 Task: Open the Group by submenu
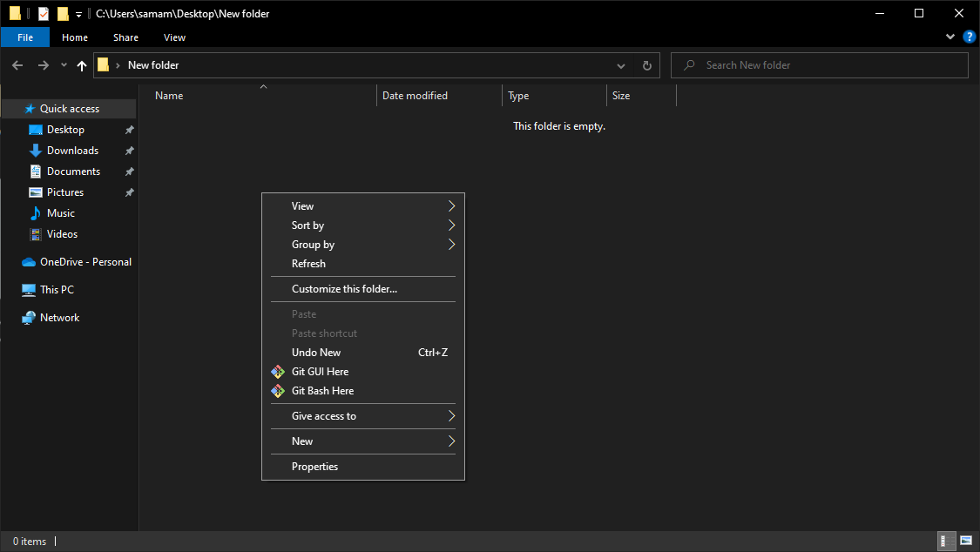[363, 244]
